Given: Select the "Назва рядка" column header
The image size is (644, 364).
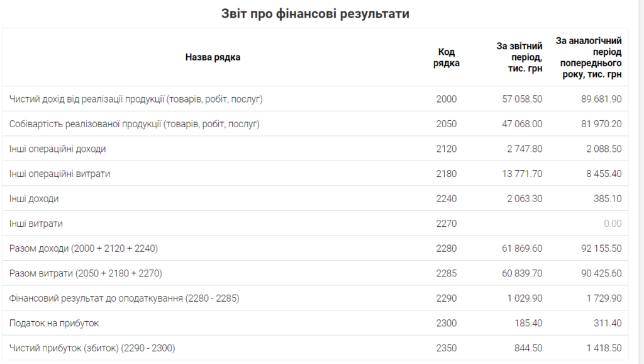Looking at the screenshot, I should click(213, 57).
